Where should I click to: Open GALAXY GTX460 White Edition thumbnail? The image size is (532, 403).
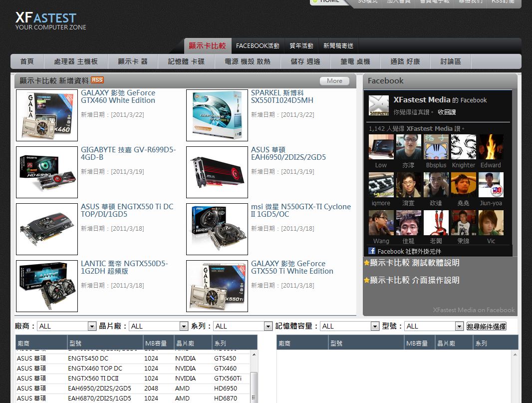47,115
